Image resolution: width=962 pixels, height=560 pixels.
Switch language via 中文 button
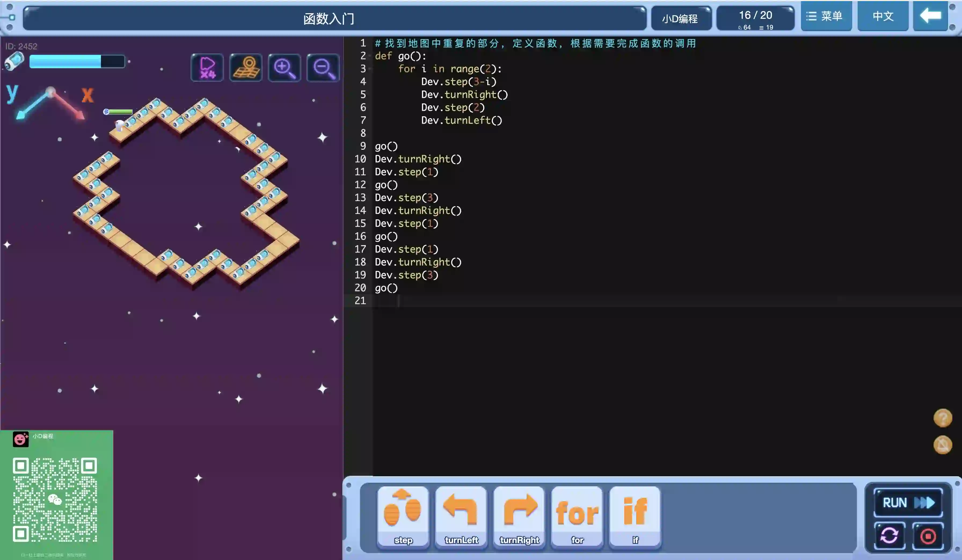pos(883,16)
